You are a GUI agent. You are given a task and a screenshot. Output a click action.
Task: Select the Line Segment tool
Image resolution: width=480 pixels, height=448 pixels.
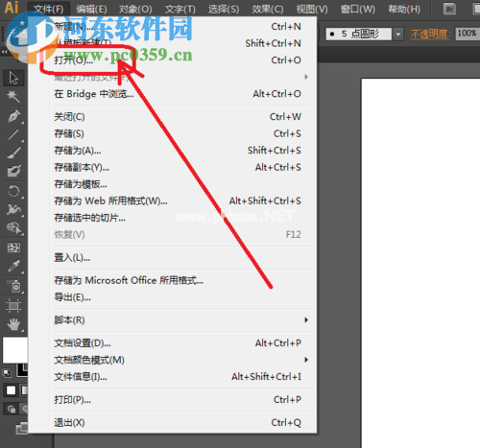pyautogui.click(x=13, y=134)
